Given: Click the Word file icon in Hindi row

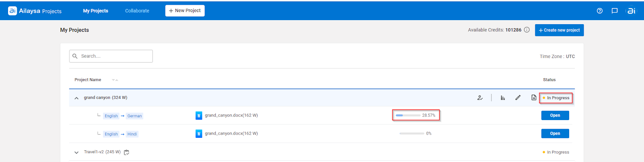Looking at the screenshot, I should click(x=199, y=134).
